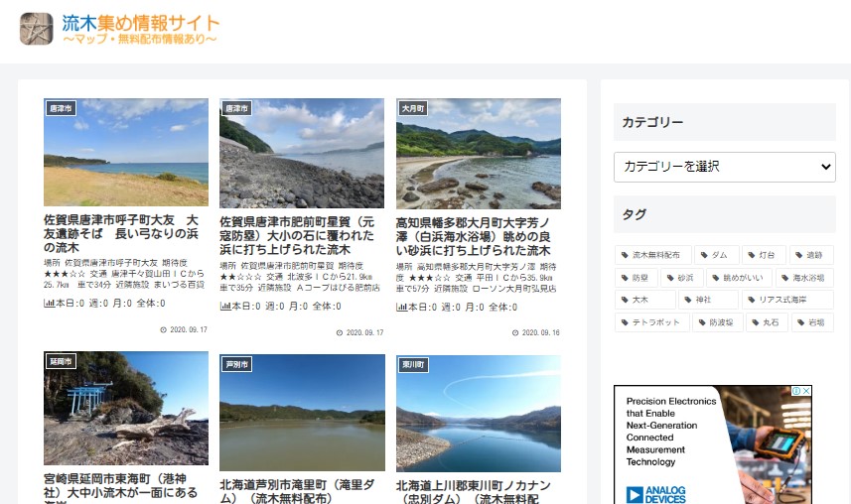Click the Analog Devices logo in ad
The width and height of the screenshot is (851, 504).
tap(656, 495)
